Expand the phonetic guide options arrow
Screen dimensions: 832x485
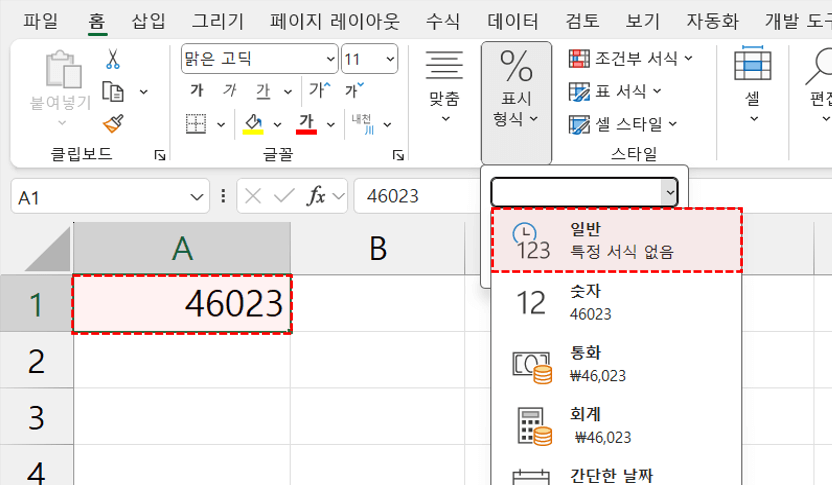pos(387,125)
